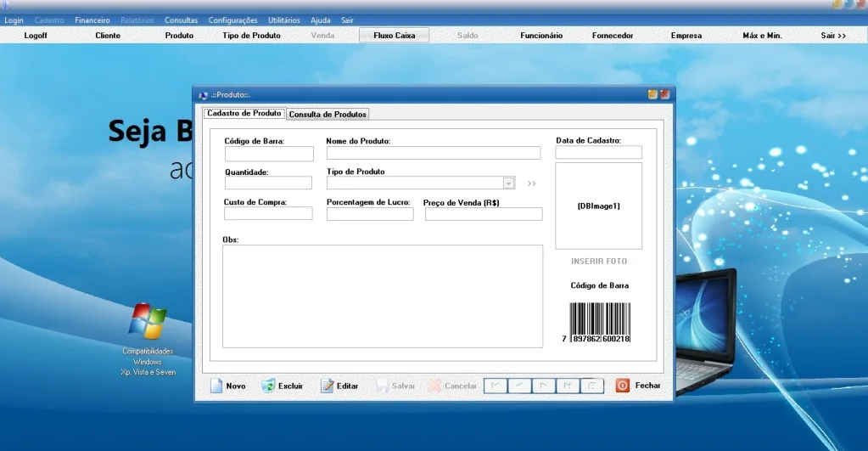Click the Máx e Mín. toolbar button
Viewport: 868px width, 451px height.
click(x=762, y=36)
